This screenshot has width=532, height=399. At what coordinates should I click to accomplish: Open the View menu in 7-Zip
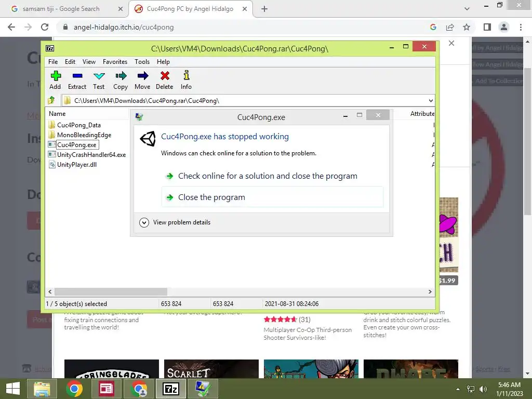89,62
